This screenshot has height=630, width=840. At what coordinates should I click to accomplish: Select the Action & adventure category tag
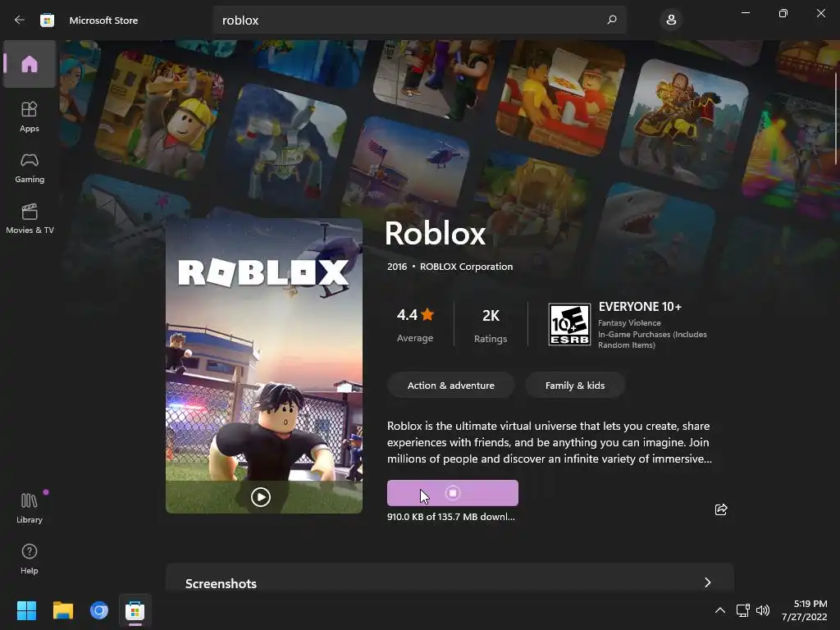click(x=451, y=386)
